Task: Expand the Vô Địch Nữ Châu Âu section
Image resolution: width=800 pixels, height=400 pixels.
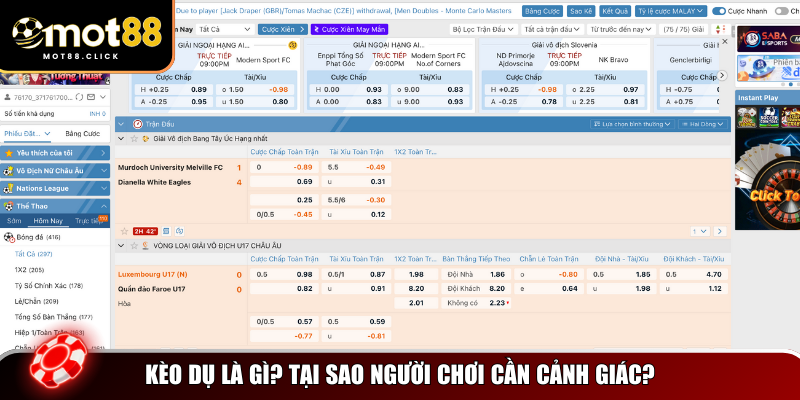Action: pyautogui.click(x=104, y=171)
